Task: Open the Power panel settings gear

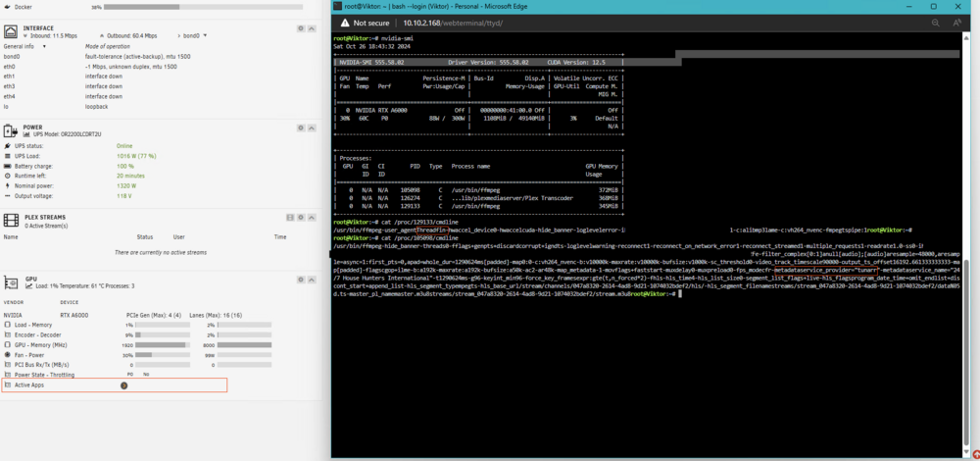Action: pos(301,128)
